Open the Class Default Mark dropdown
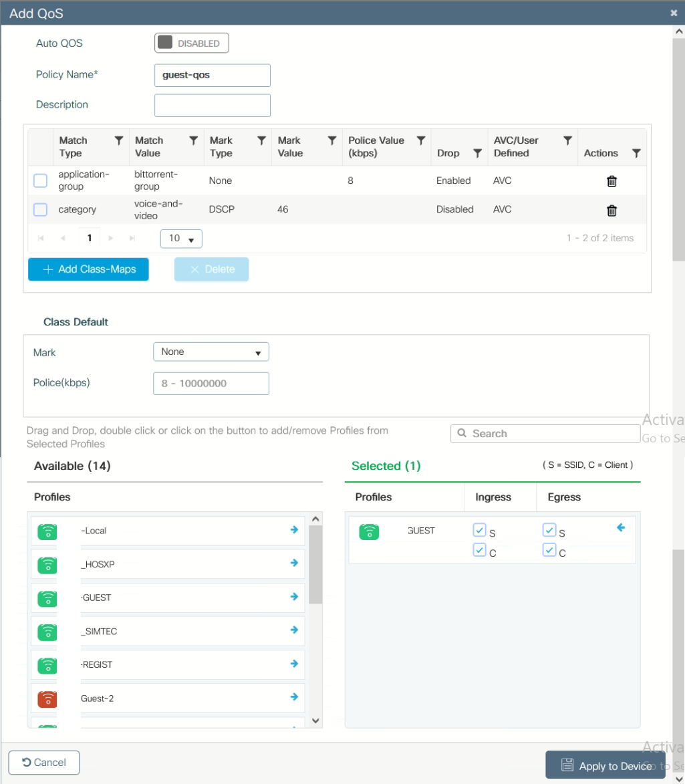This screenshot has width=685, height=784. (211, 352)
